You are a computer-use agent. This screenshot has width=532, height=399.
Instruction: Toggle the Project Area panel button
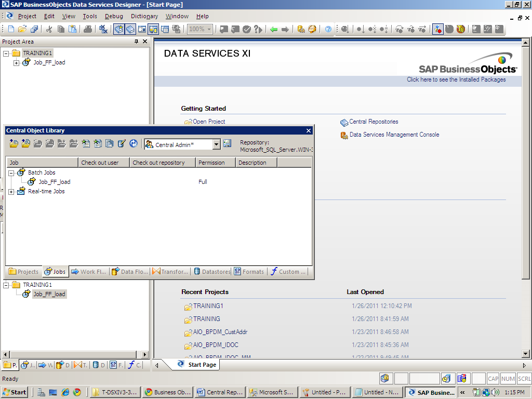click(x=153, y=29)
